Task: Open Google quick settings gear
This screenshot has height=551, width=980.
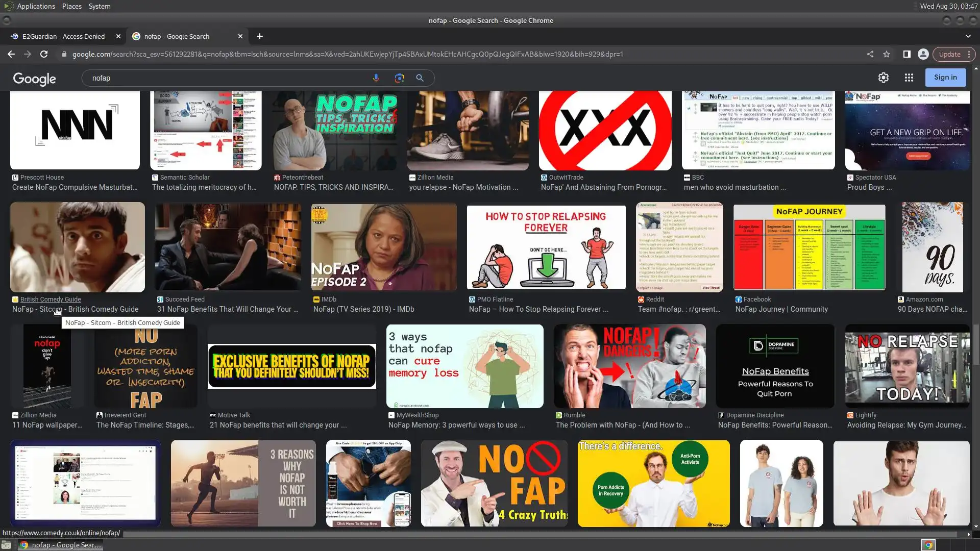Action: pos(883,78)
